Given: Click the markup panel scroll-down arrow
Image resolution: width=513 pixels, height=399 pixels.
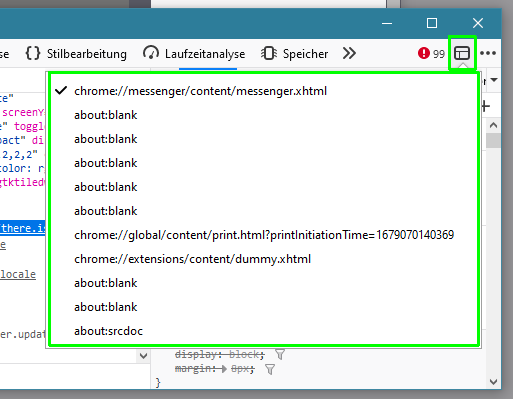Looking at the screenshot, I should click(144, 356).
